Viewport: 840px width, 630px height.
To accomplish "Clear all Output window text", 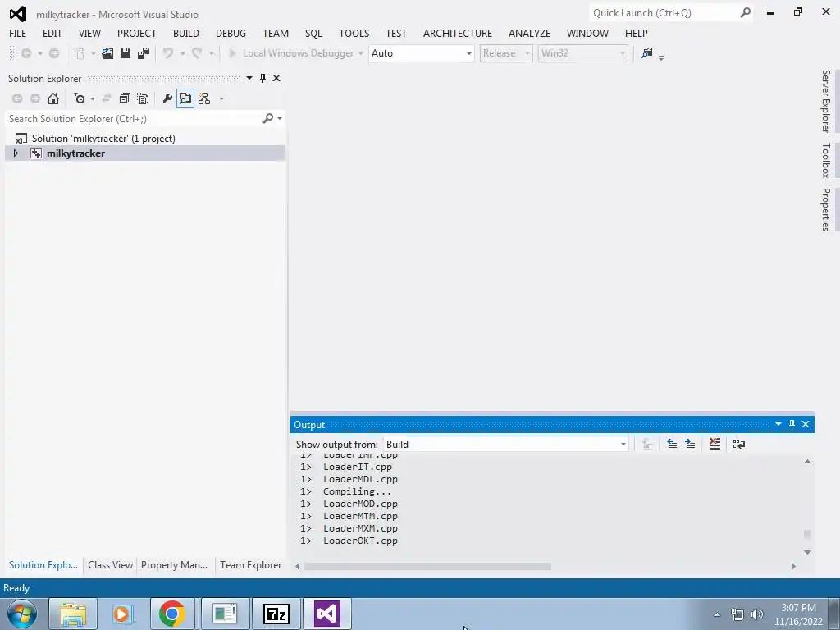I will tap(714, 444).
